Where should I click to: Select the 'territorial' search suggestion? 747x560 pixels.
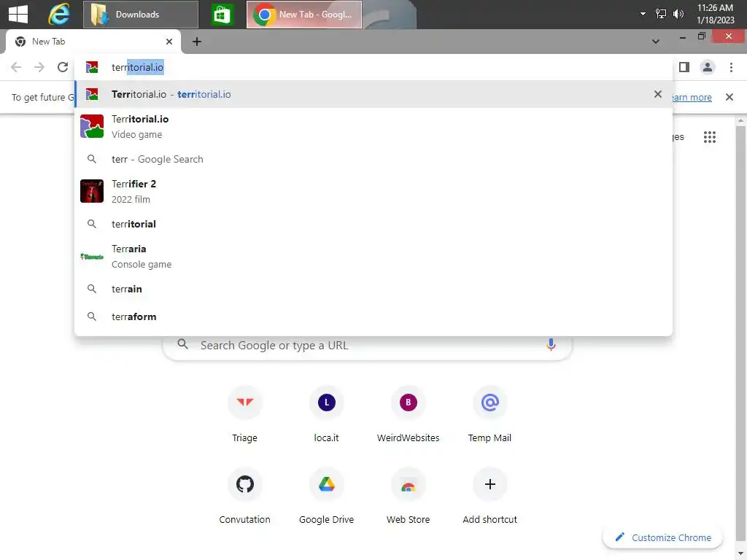pos(373,224)
